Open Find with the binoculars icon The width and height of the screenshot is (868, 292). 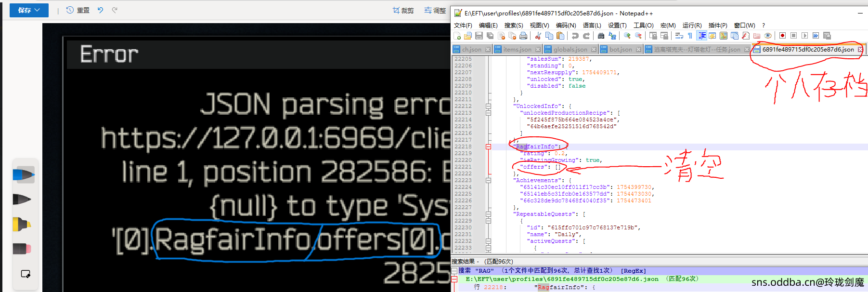[601, 36]
